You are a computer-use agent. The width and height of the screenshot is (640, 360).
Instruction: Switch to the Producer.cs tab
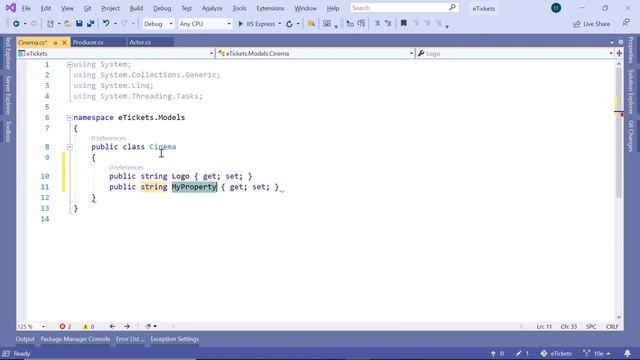98,42
